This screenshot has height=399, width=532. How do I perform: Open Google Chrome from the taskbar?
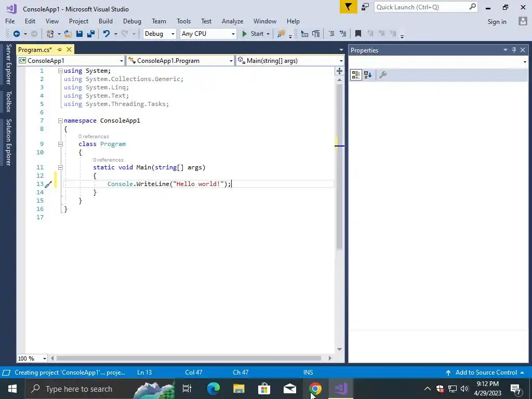tap(315, 389)
